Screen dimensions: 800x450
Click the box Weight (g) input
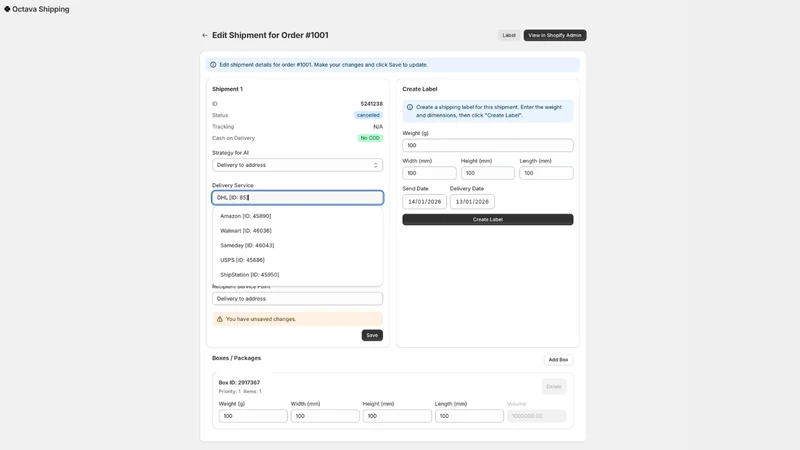[253, 416]
